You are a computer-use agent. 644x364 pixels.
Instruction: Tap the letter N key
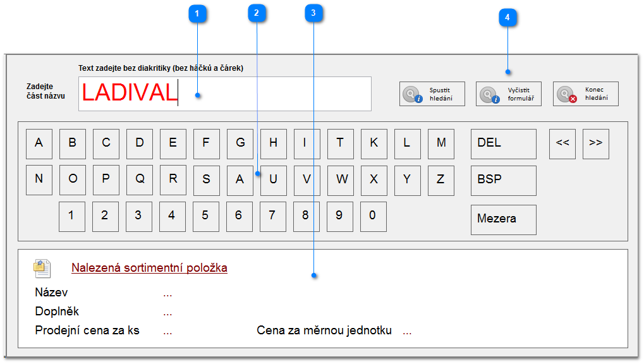pyautogui.click(x=39, y=180)
